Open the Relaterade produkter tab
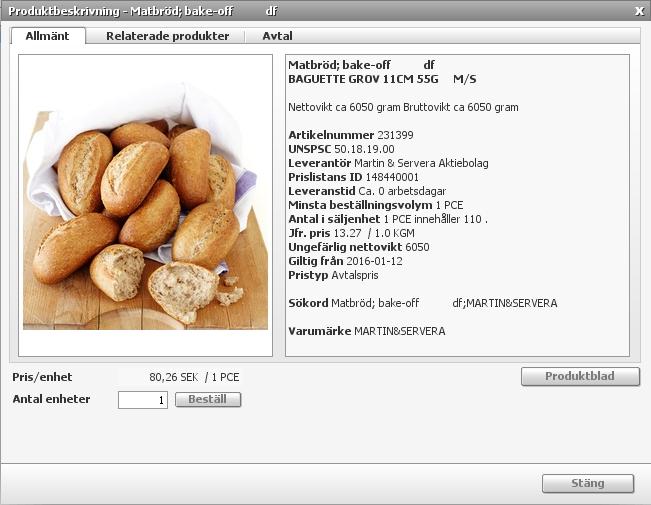 (167, 36)
